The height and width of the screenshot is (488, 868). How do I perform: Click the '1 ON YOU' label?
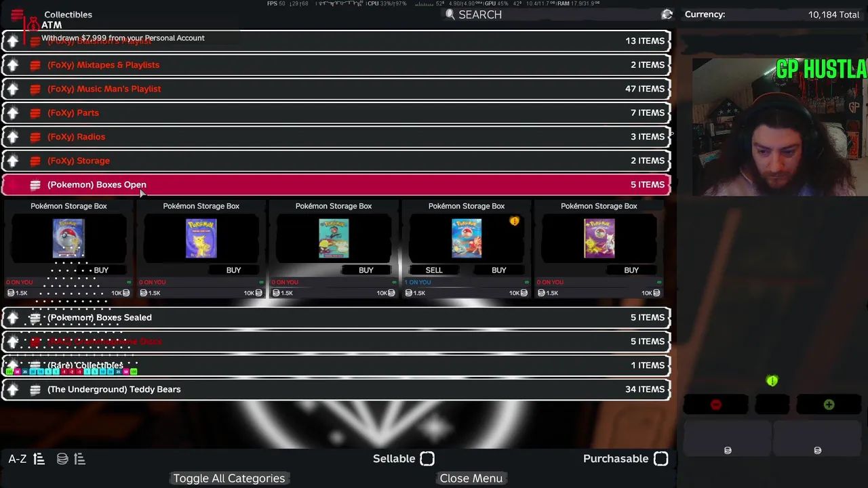(x=416, y=283)
